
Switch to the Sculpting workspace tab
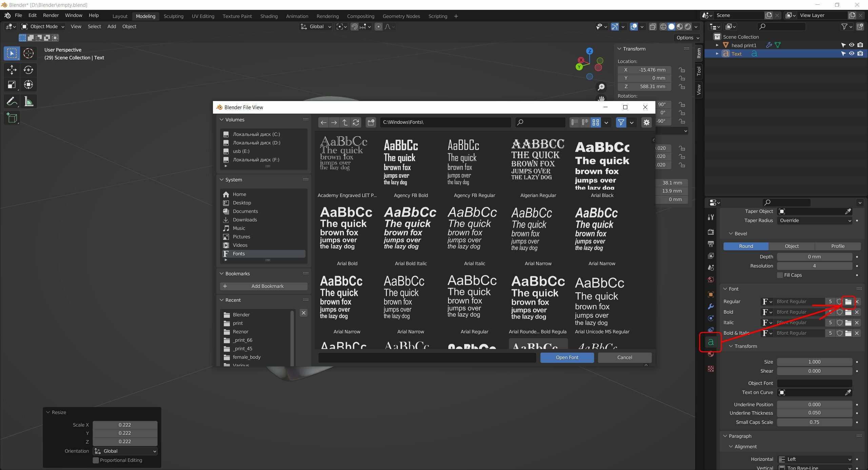[173, 16]
